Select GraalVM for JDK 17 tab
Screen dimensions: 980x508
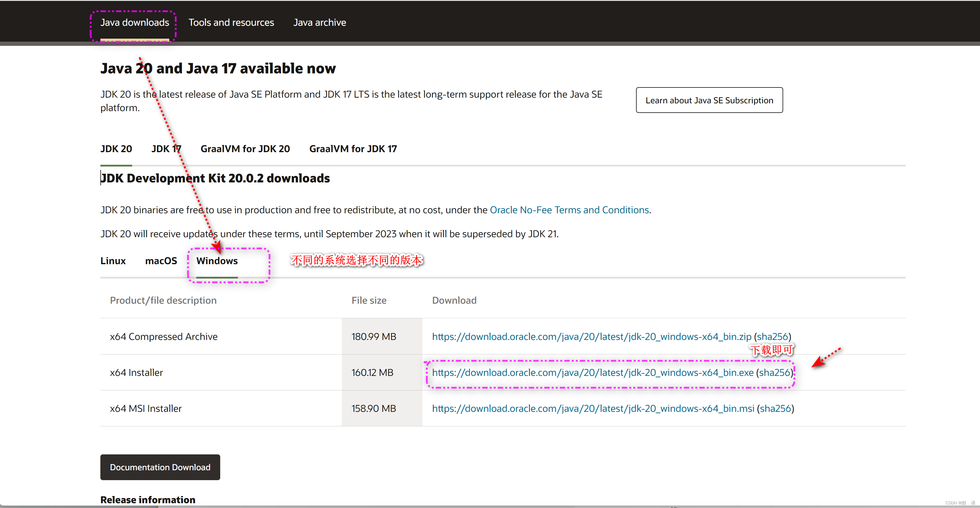pyautogui.click(x=353, y=149)
